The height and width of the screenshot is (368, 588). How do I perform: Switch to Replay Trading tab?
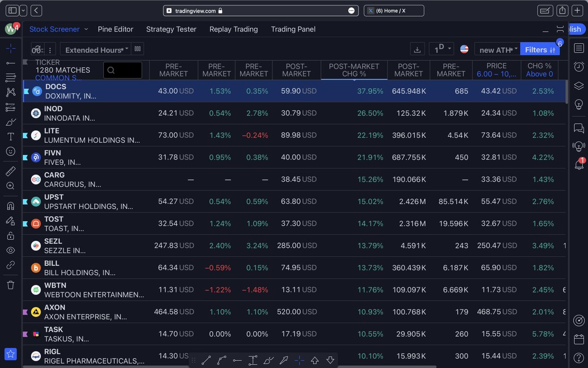tap(234, 29)
